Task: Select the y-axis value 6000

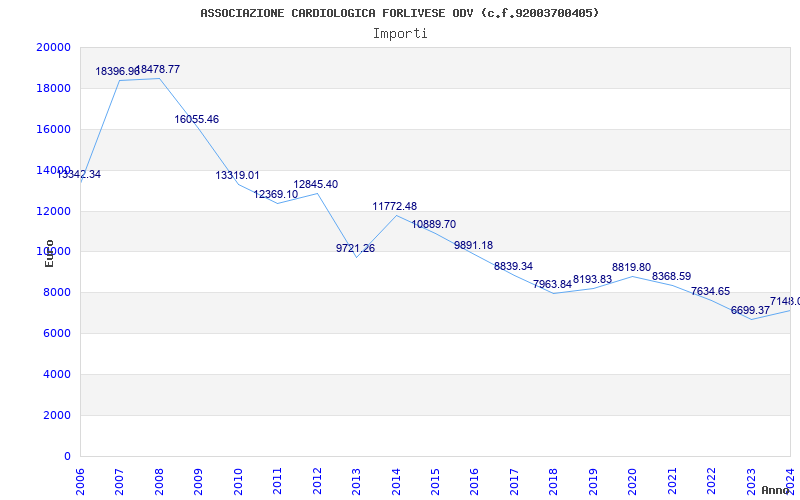Action: coord(57,334)
